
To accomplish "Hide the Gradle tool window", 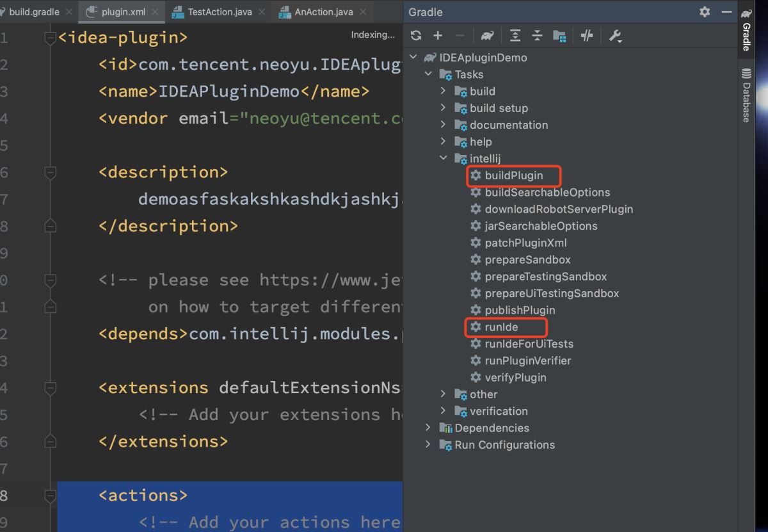I will click(726, 12).
